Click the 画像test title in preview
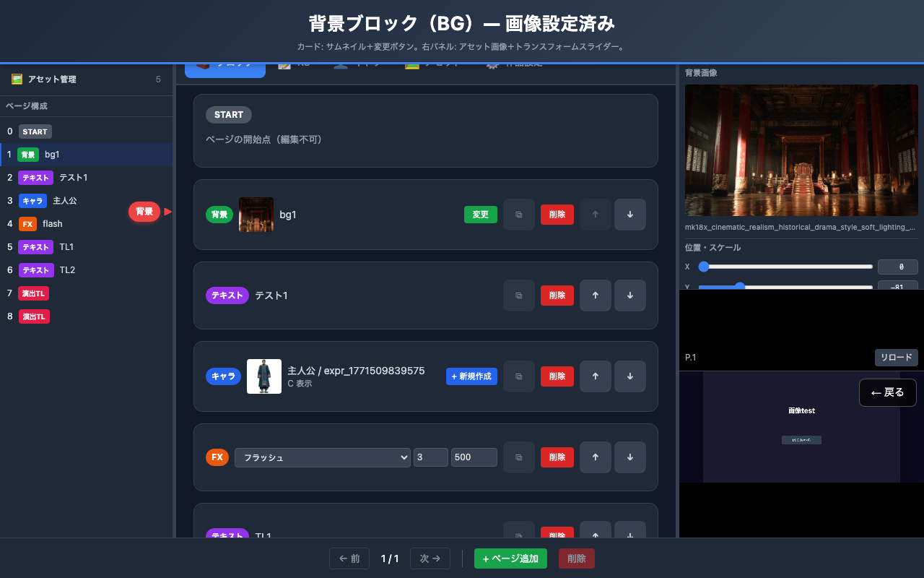Viewport: 924px width, 578px height. pyautogui.click(x=801, y=410)
